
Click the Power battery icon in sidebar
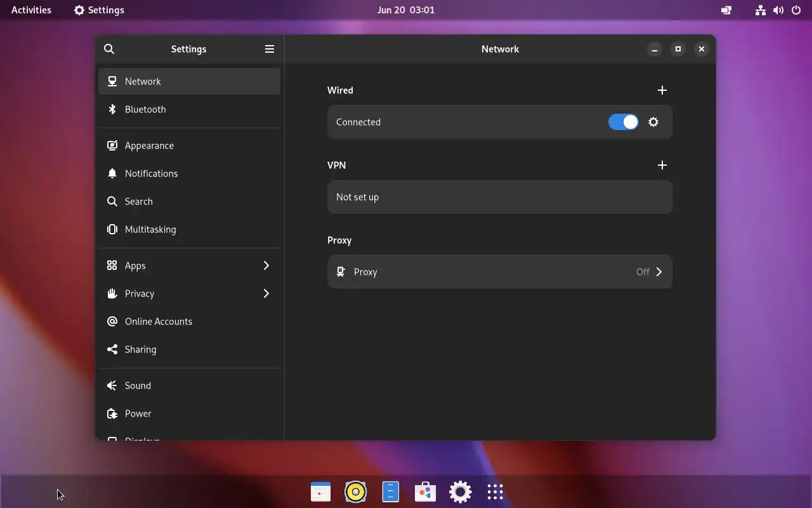[x=112, y=413]
